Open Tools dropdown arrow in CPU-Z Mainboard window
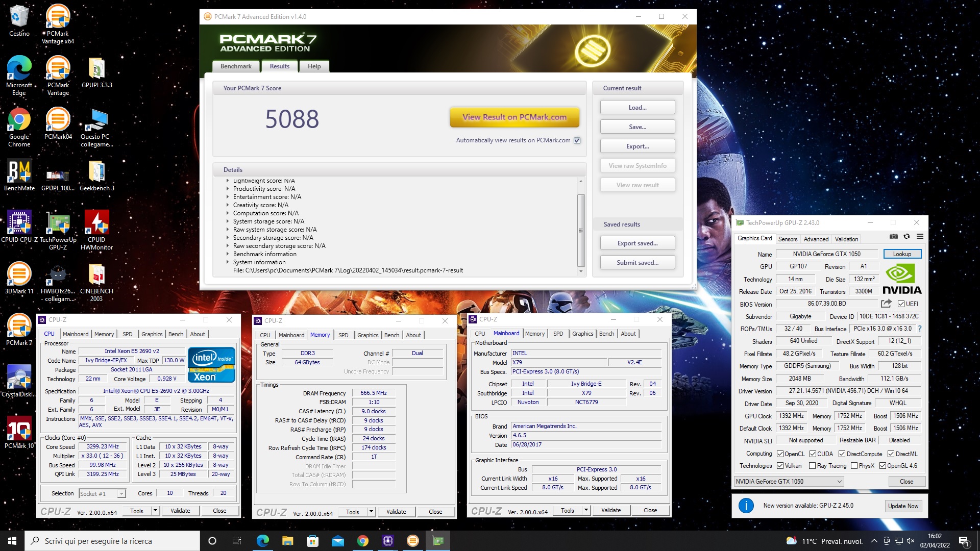This screenshot has width=980, height=551. (586, 510)
